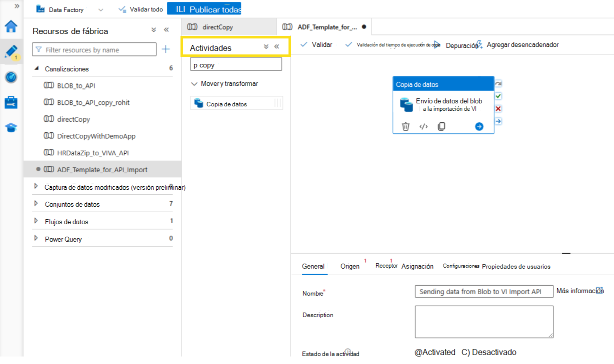This screenshot has width=614, height=364.
Task: Open the DirectCopyWithDemoApp pipeline
Action: pos(96,136)
